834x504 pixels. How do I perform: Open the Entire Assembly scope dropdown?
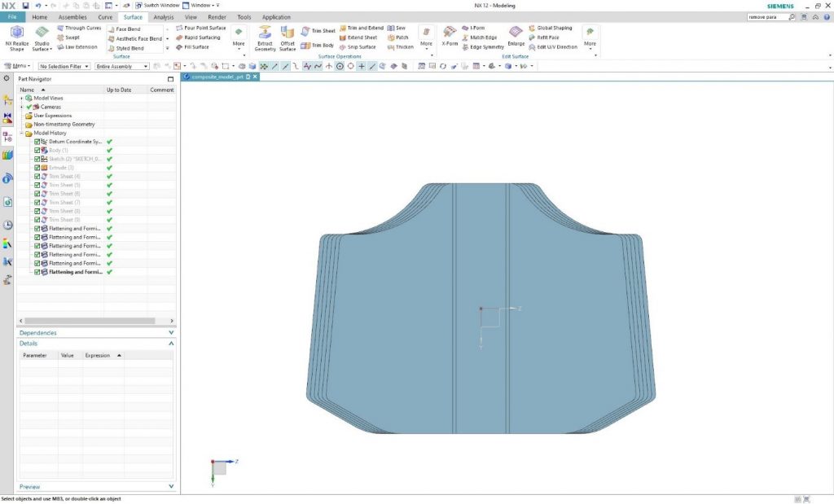click(122, 66)
